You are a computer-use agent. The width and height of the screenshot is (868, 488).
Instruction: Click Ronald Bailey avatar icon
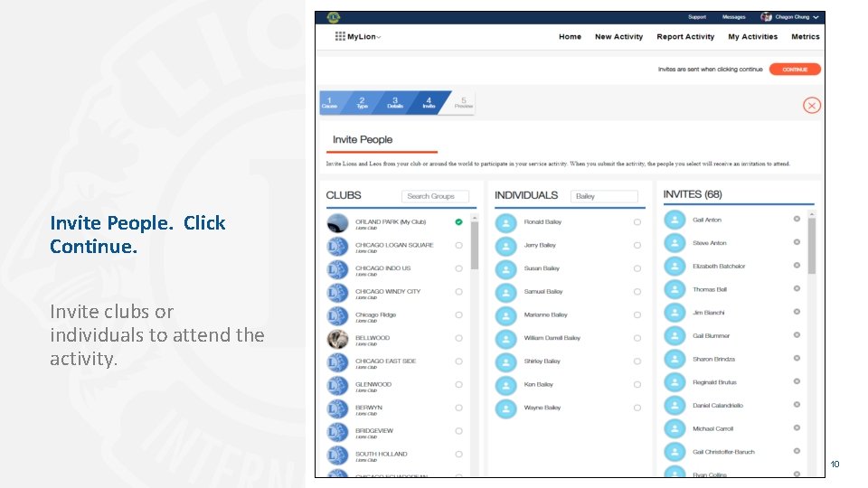505,223
